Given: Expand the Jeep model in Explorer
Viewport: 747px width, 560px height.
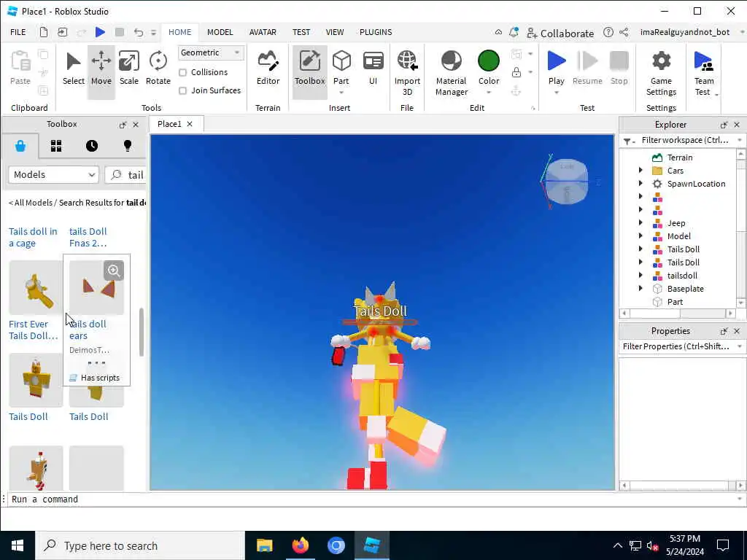Looking at the screenshot, I should 640,222.
